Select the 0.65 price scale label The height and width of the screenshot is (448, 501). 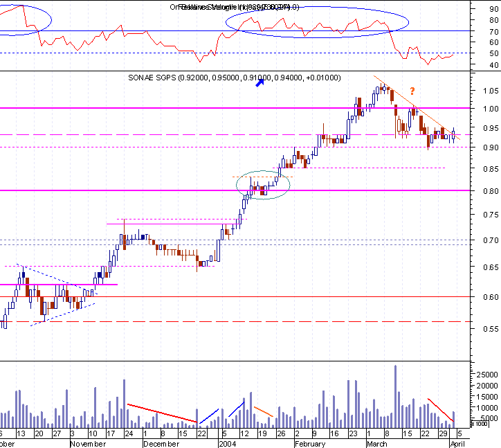tap(491, 267)
